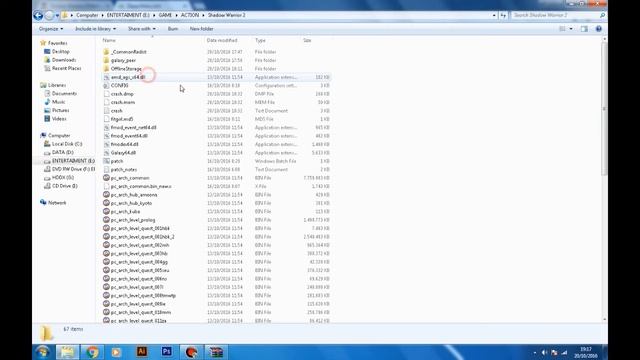Open the Share with menu
The image size is (640, 360).
(142, 29)
